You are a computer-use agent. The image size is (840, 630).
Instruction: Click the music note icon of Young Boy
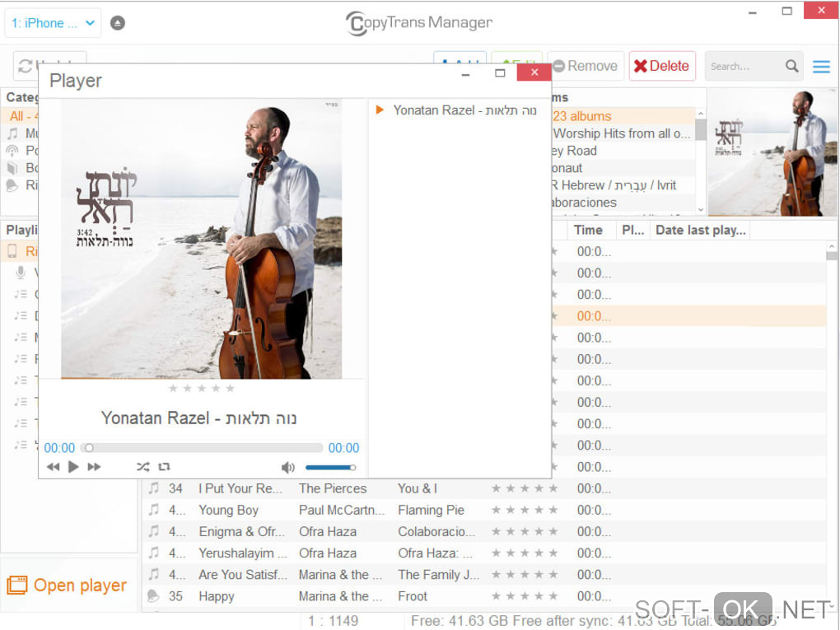coord(154,510)
